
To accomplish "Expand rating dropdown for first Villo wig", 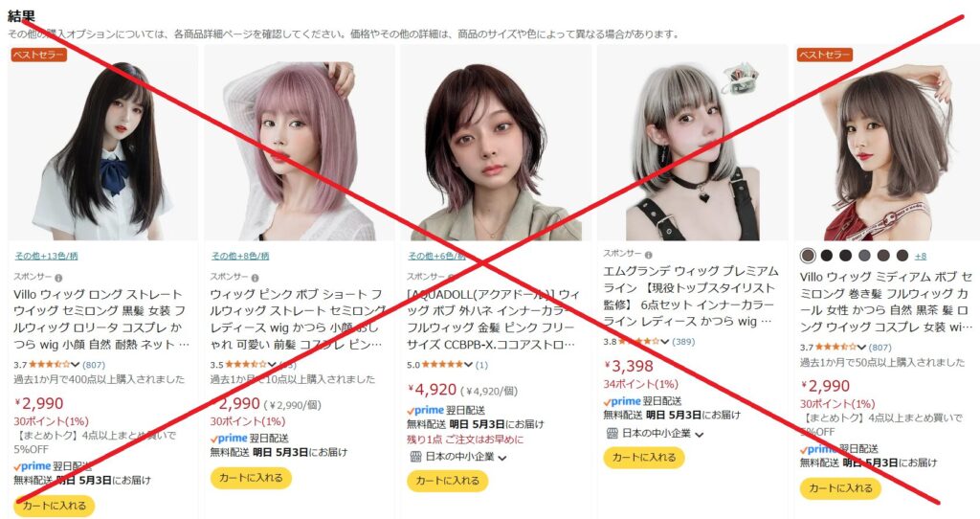I will pyautogui.click(x=76, y=365).
